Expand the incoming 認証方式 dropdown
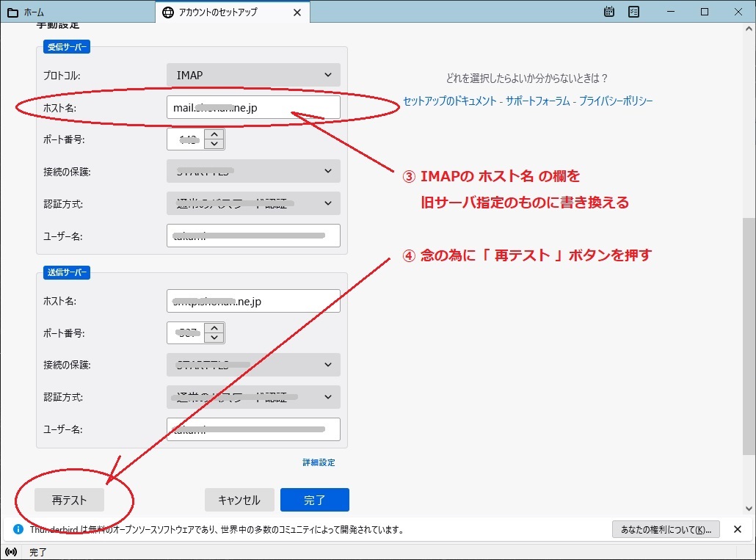Viewport: 756px width, 560px height. (253, 203)
